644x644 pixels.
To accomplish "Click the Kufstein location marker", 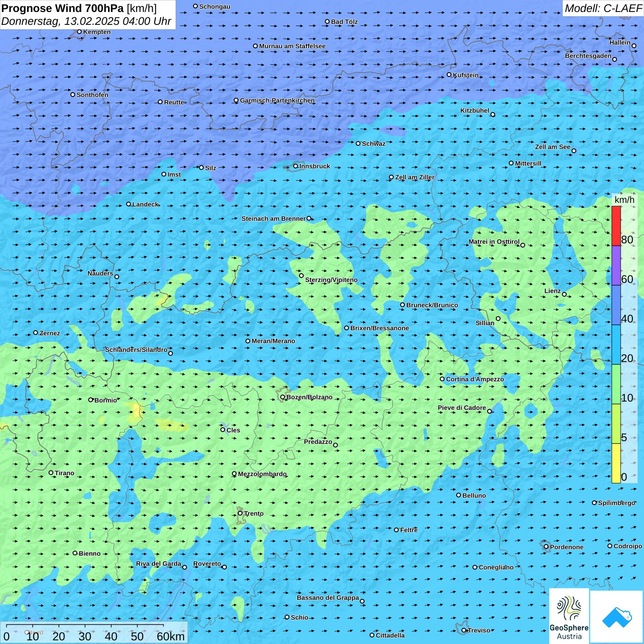I will point(449,75).
